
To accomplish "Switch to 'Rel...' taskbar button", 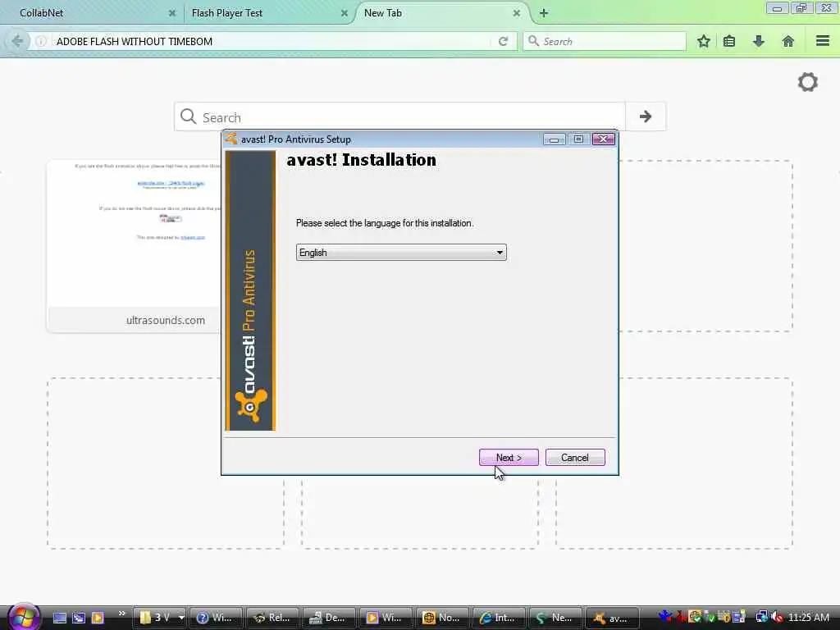I will (x=273, y=618).
